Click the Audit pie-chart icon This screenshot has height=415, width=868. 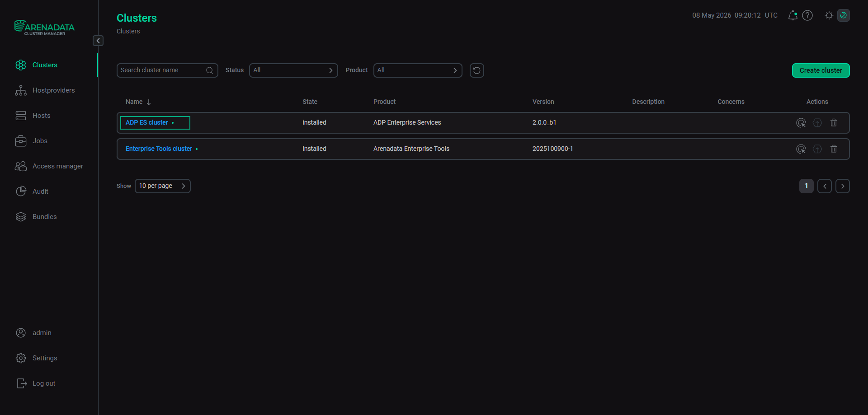coord(21,191)
